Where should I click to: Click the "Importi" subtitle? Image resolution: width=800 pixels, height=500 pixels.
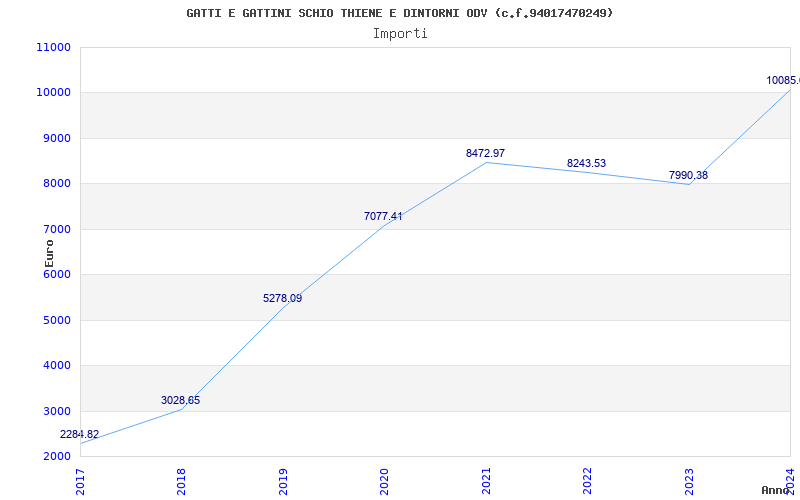point(400,33)
